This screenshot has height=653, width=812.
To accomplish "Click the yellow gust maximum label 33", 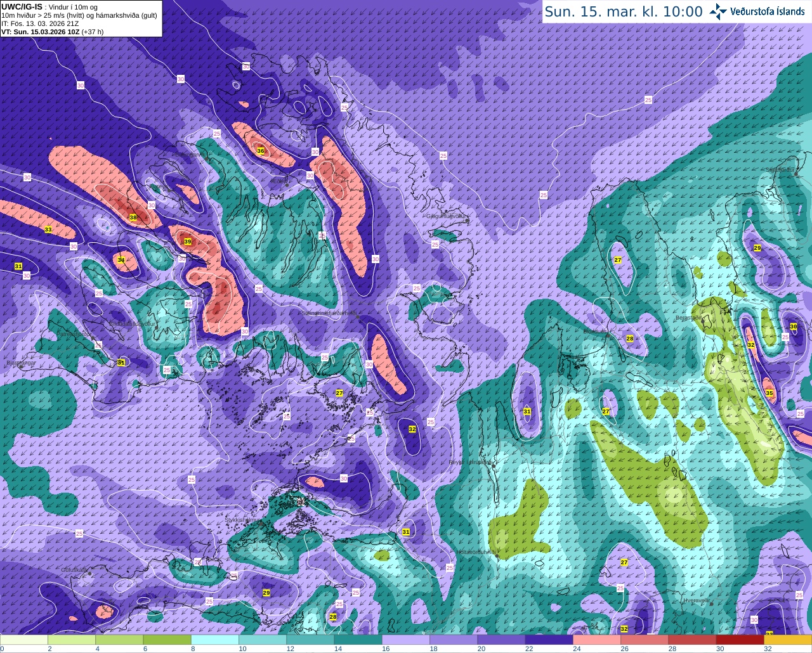I will coord(48,230).
